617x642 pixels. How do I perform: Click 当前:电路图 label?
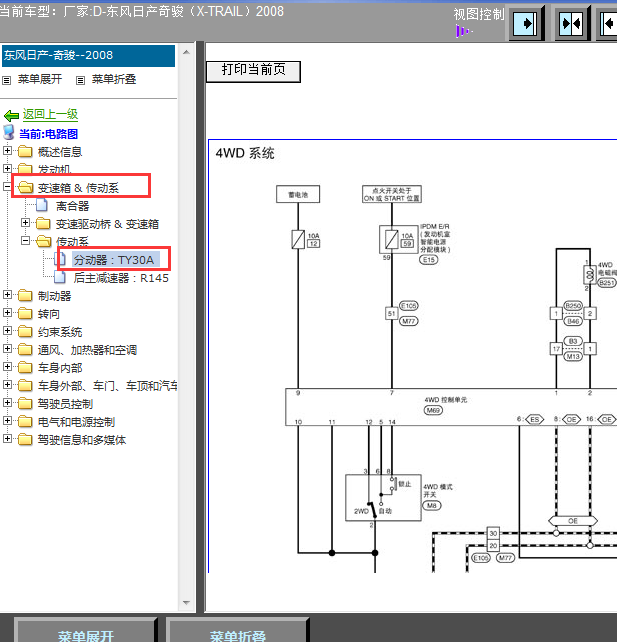pos(48,134)
